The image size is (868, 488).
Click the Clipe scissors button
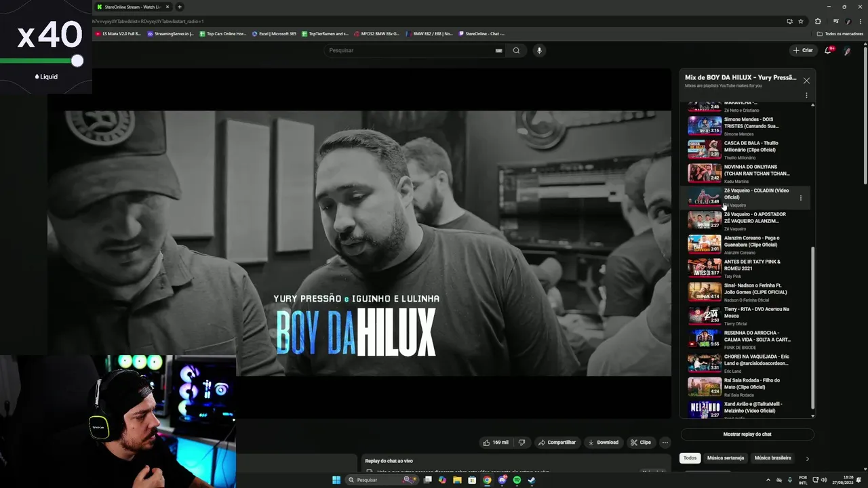click(640, 443)
